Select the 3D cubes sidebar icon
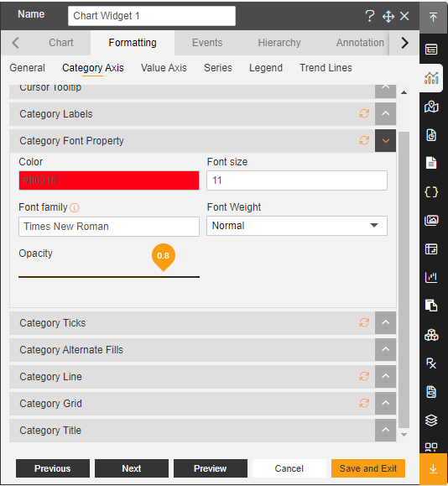The width and height of the screenshot is (448, 486). 431,335
